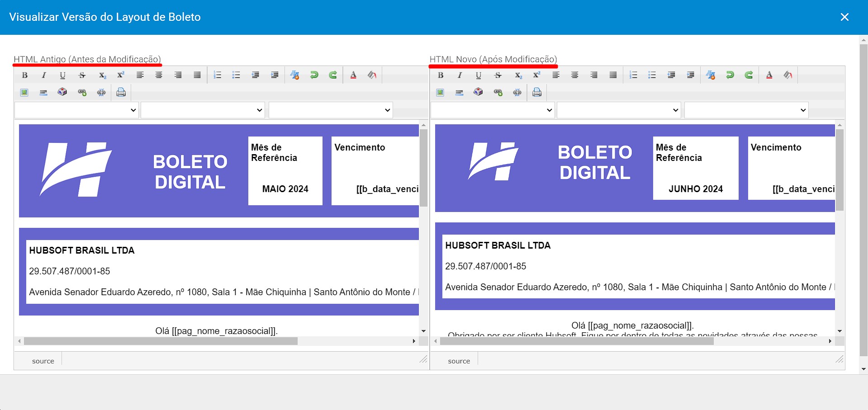Click the Print icon in the new HTML editor
Image resolution: width=868 pixels, height=410 pixels.
tap(536, 92)
